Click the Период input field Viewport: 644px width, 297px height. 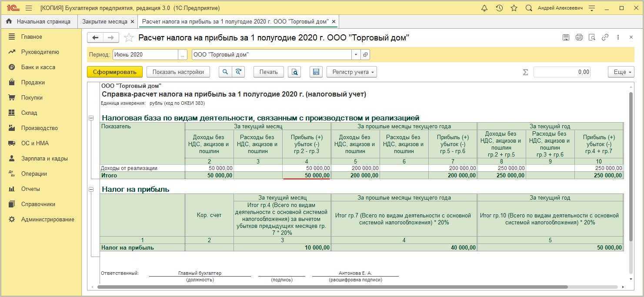[145, 54]
